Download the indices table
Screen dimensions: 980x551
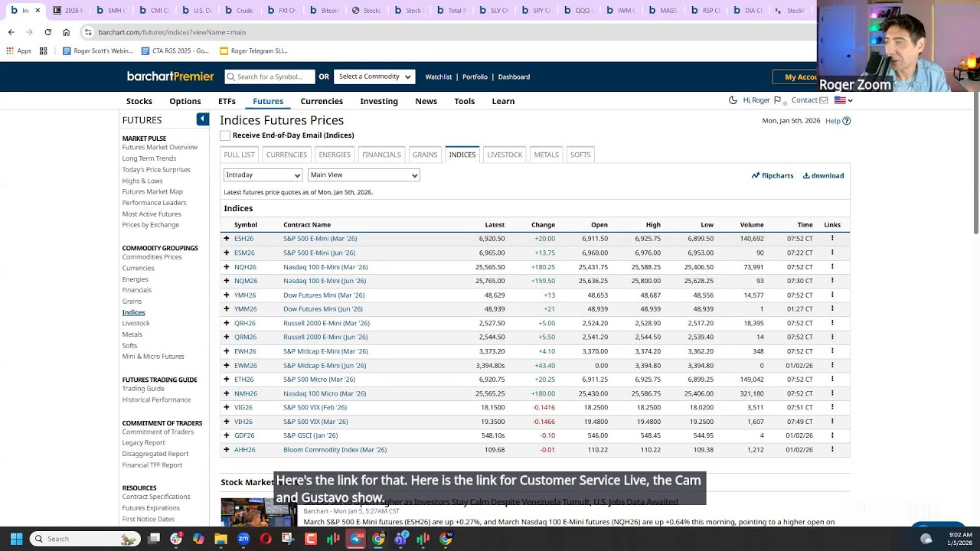click(x=823, y=175)
